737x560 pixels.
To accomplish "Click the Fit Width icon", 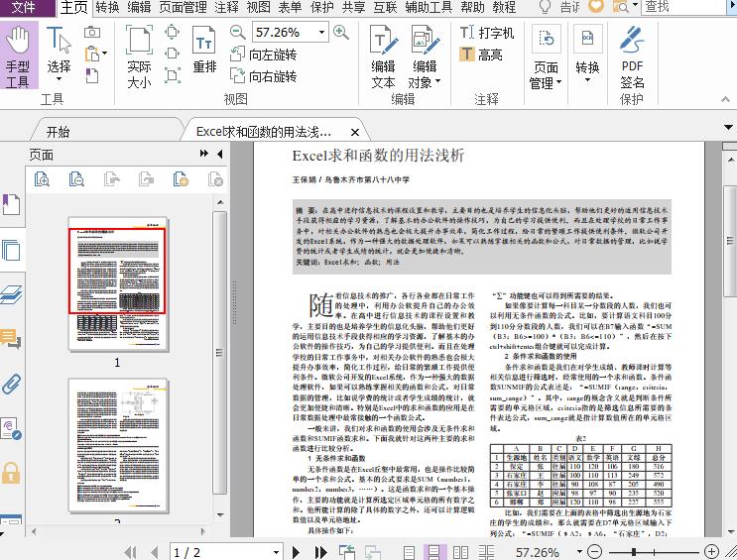I will [x=173, y=54].
